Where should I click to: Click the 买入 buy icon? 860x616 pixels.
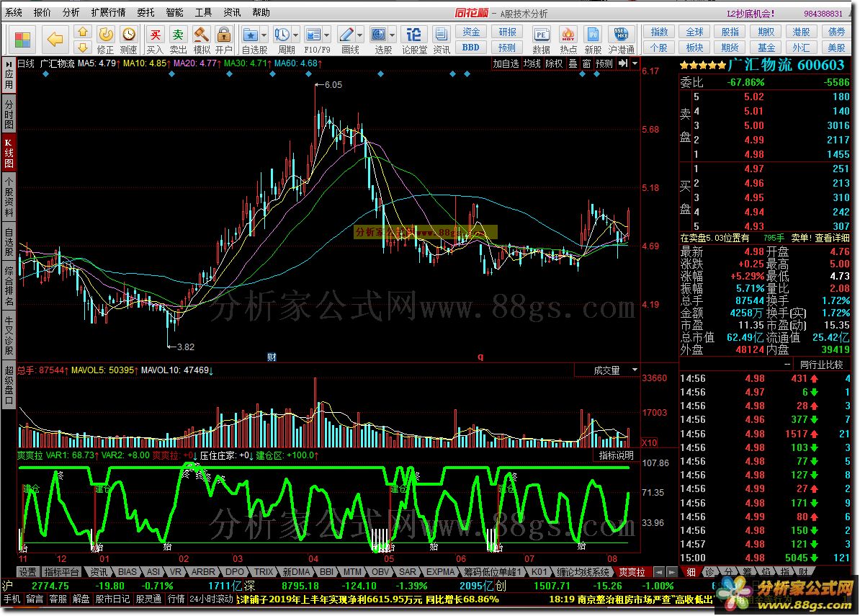click(155, 35)
